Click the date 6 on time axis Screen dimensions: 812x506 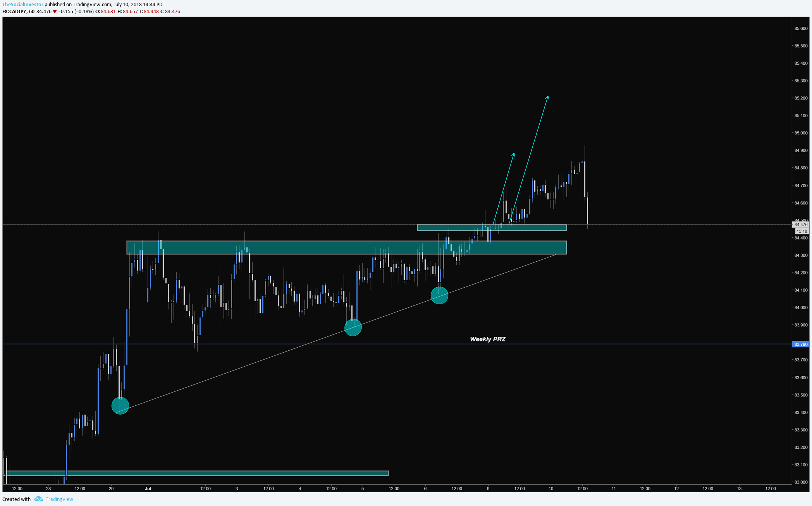coord(425,489)
